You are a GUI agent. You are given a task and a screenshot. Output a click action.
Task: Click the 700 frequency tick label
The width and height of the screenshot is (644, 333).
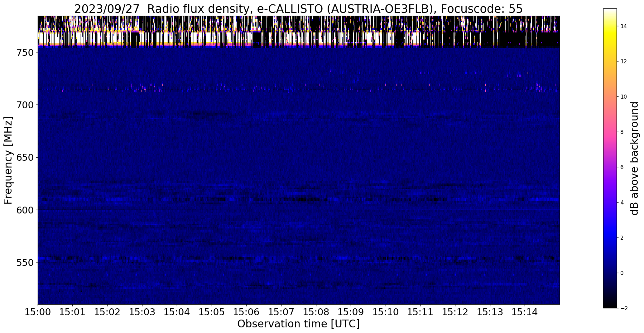coord(25,105)
